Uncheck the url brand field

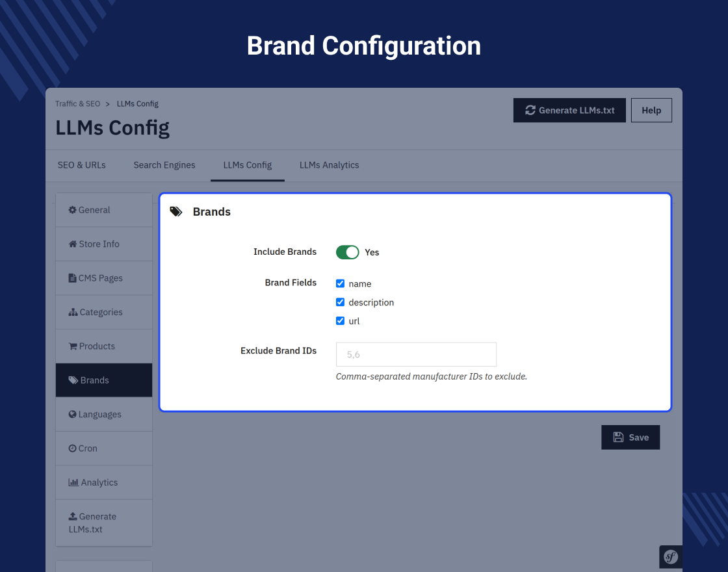click(x=341, y=321)
